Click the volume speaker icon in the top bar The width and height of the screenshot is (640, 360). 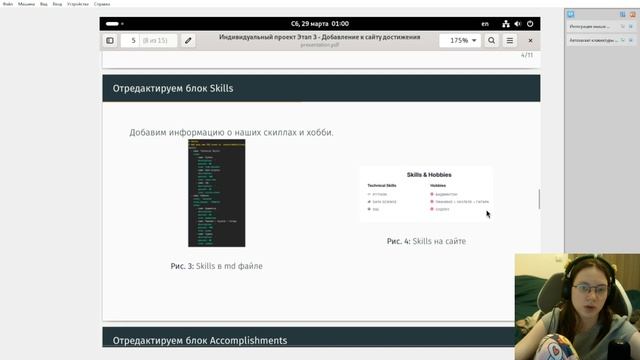(x=518, y=24)
